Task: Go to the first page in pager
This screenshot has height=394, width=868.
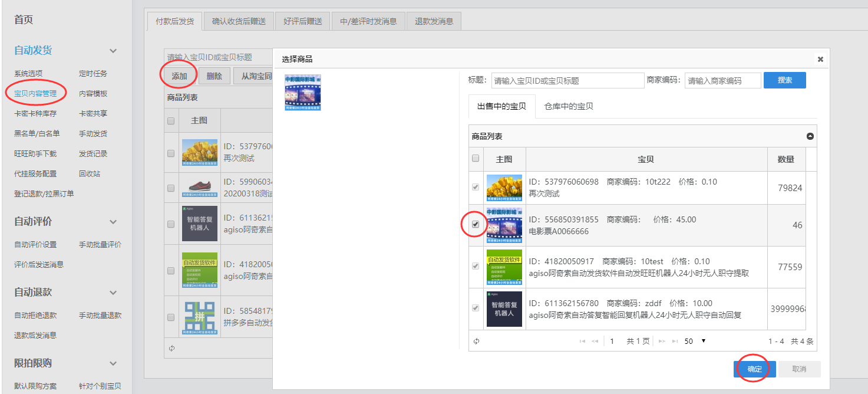Action: [x=582, y=341]
